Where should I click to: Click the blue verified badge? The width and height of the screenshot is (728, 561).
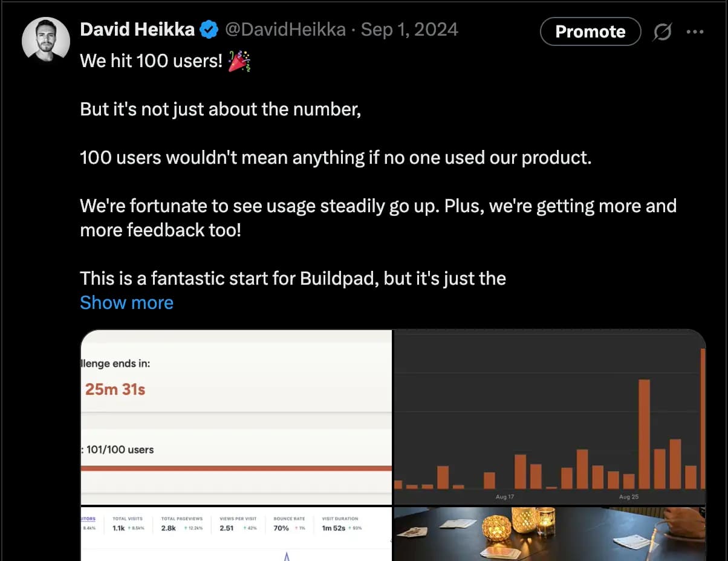point(209,30)
